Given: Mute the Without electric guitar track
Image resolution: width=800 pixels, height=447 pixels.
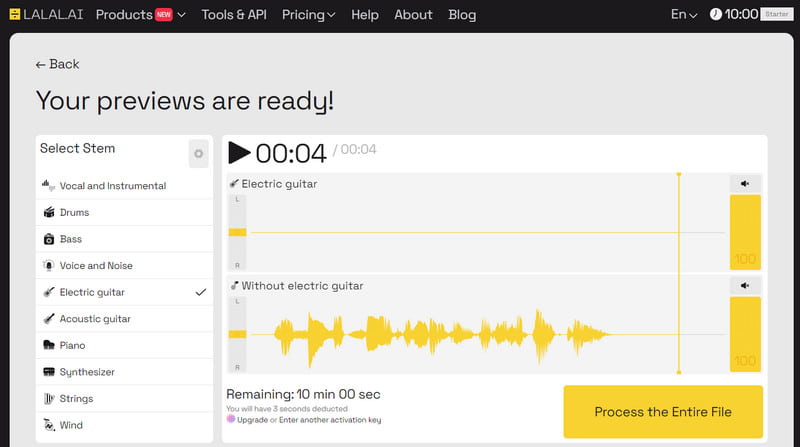Looking at the screenshot, I should point(745,285).
